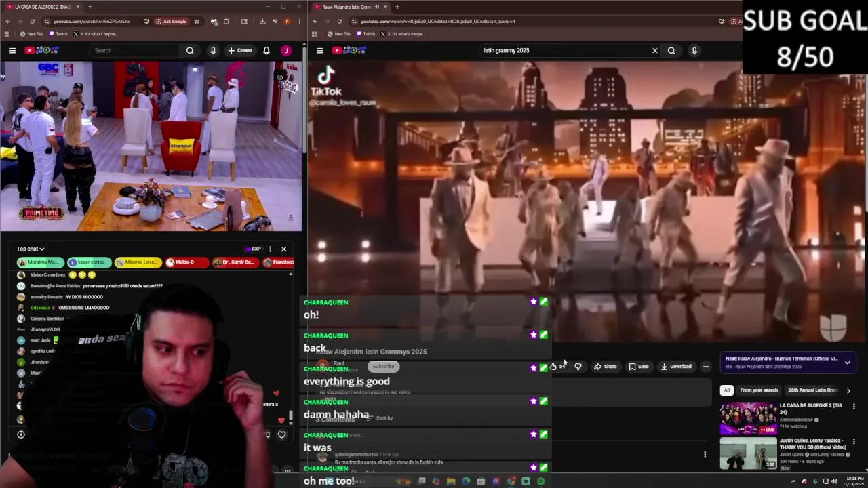Click the Melou-D chat chip
Screen dimensions: 868x488
tap(186, 262)
